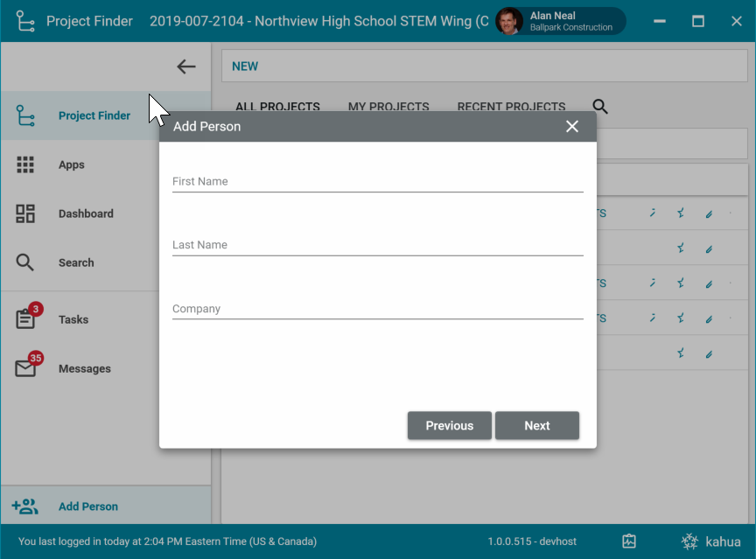Image resolution: width=756 pixels, height=559 pixels.
Task: Switch to the Recent Projects tab
Action: 511,107
